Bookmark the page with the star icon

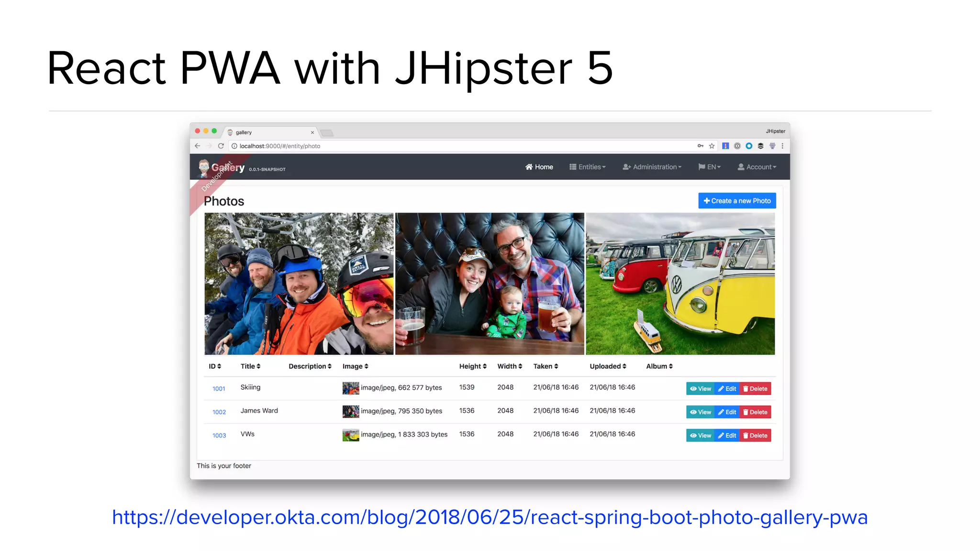click(712, 146)
